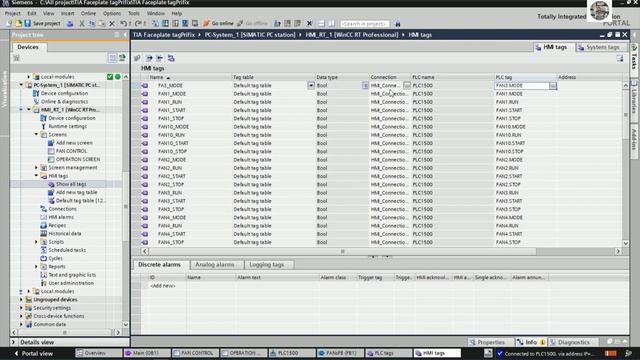Switch to Main (OB1) editor in taskbar
Viewport: 640px width, 360px height.
(146, 353)
